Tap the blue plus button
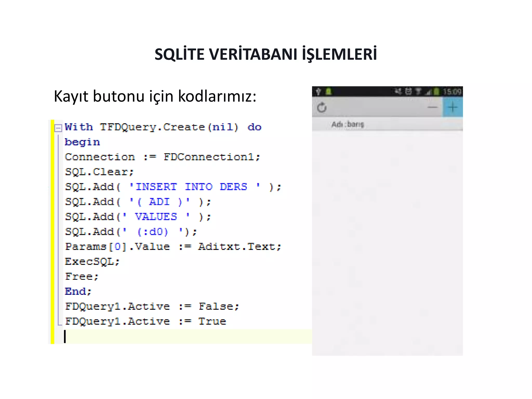This screenshot has height=399, width=532. point(453,107)
